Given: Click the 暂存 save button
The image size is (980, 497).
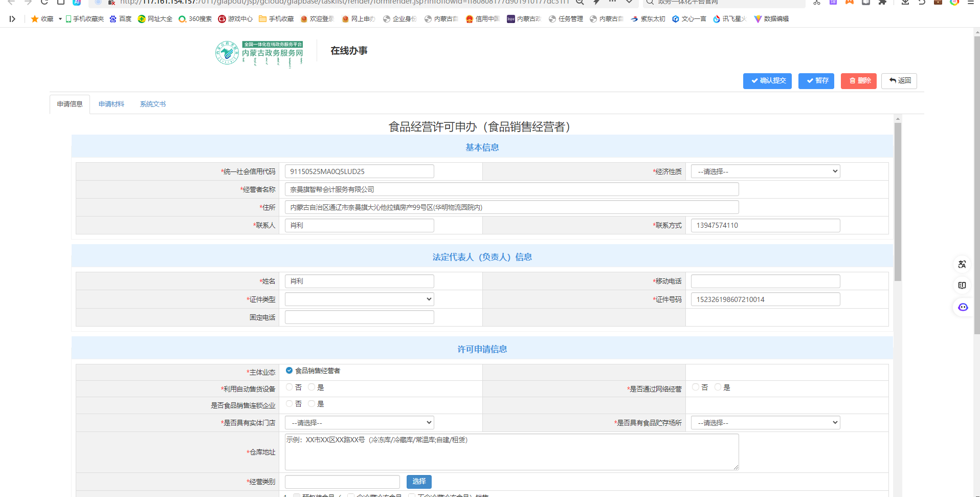Looking at the screenshot, I should 816,81.
